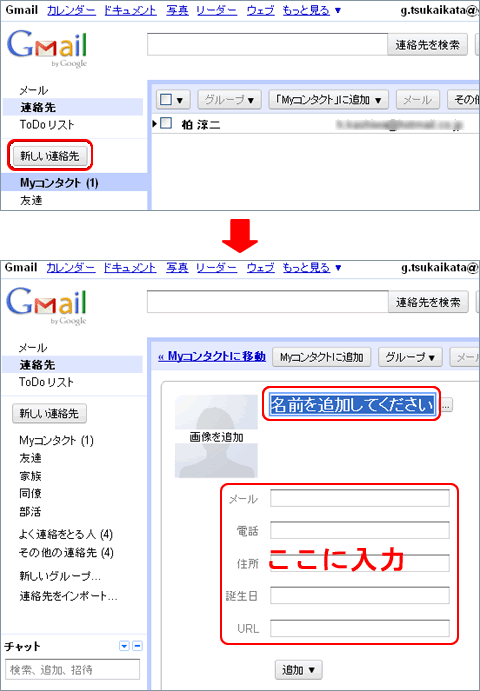This screenshot has height=691, width=480.
Task: Open ドキュメント link on the new contact form page
Action: point(130,267)
